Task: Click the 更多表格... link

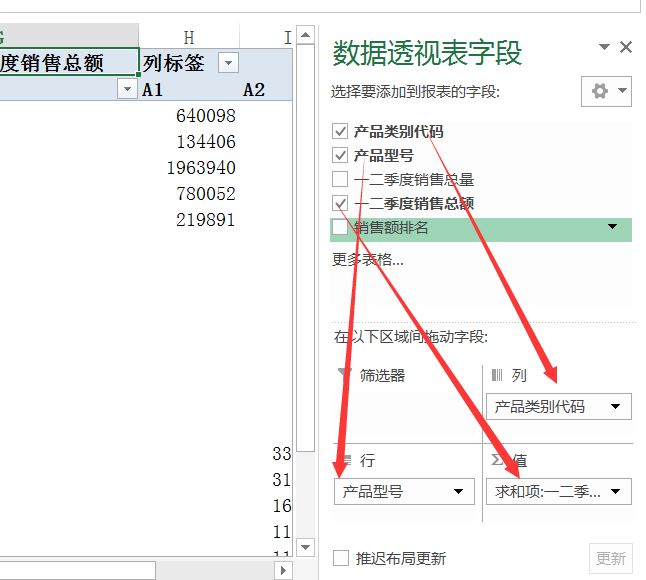Action: coord(367,260)
